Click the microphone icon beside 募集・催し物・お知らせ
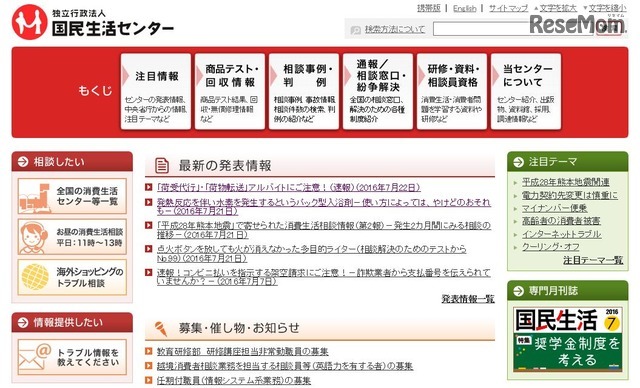 pos(161,328)
